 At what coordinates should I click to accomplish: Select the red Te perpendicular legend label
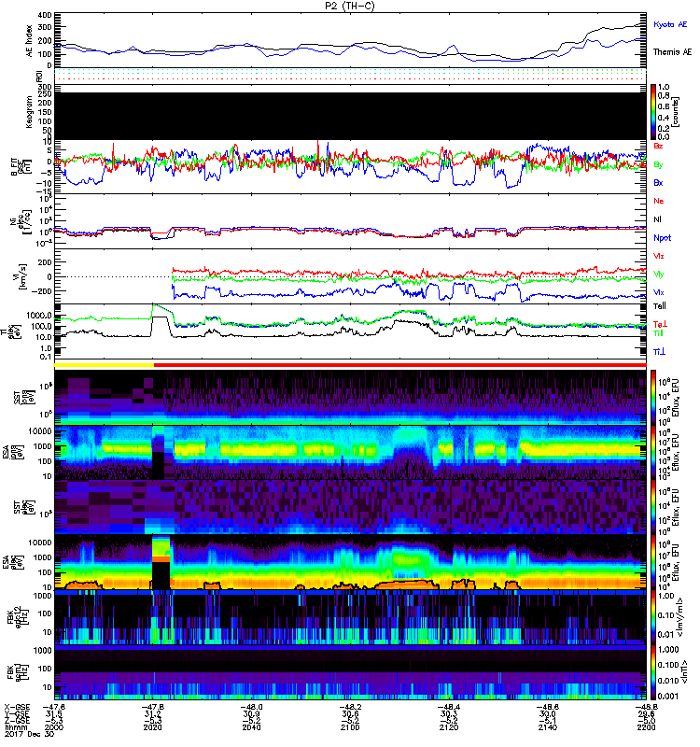[x=660, y=324]
